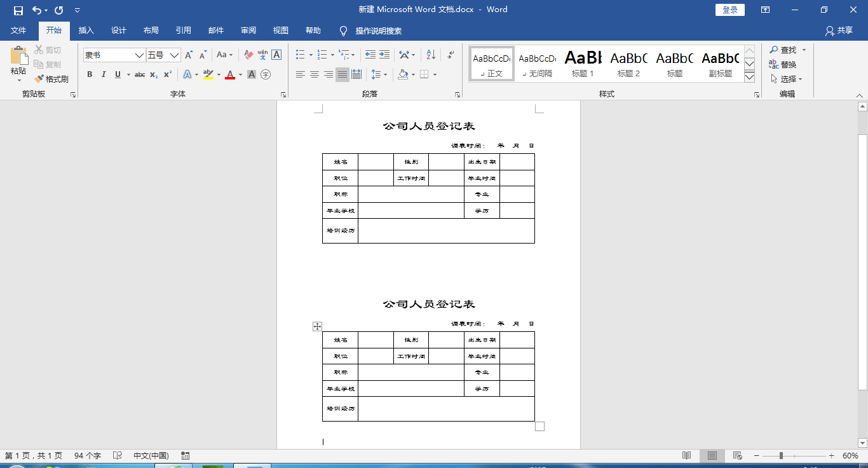Apply the 标题 1 style
Image resolution: width=868 pixels, height=468 pixels.
pos(583,64)
